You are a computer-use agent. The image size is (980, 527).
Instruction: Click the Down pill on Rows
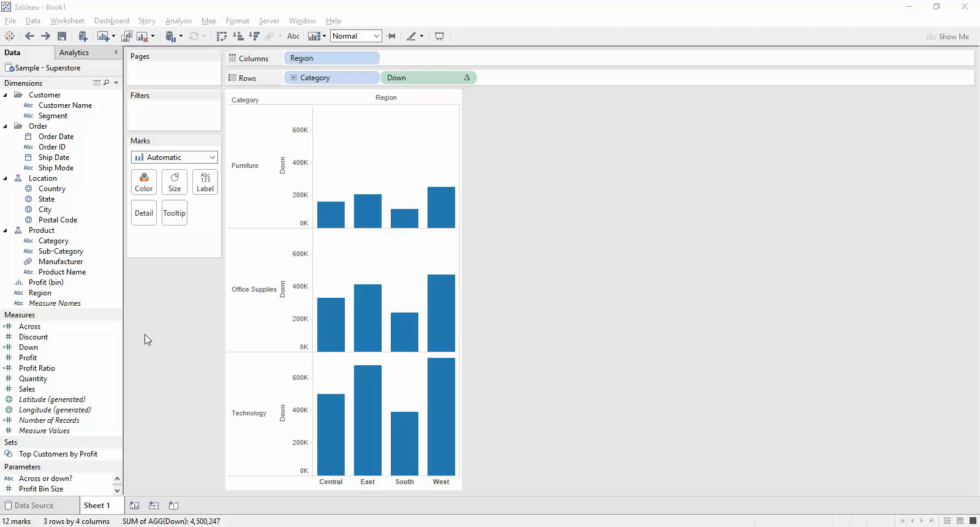[x=429, y=78]
